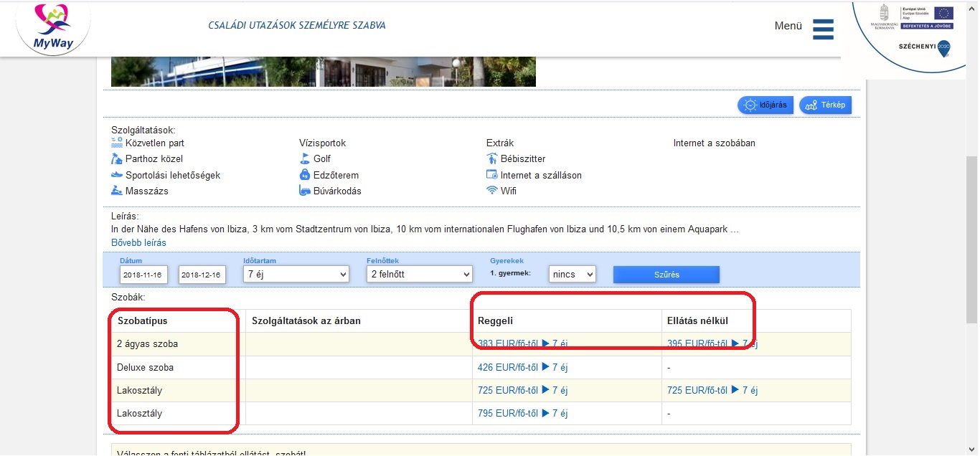Image resolution: width=980 pixels, height=456 pixels.
Task: Click the Bébiszitter icon
Action: pos(492,158)
